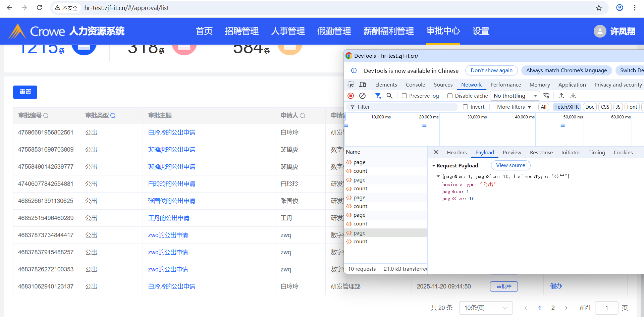Toggle the device toolbar icon

coord(363,85)
